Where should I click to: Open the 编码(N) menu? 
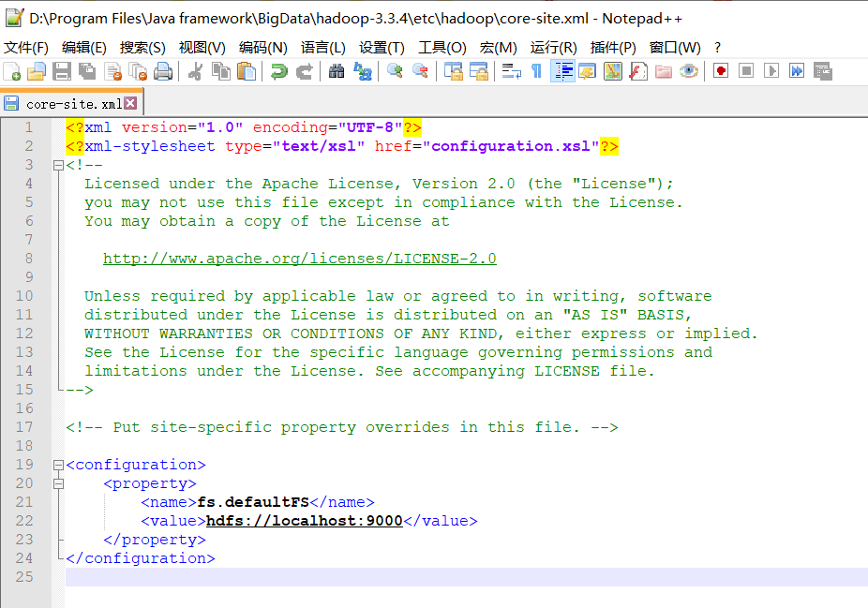tap(263, 48)
